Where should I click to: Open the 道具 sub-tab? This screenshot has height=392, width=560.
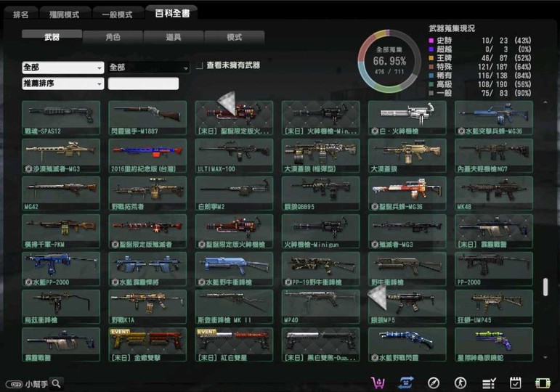pyautogui.click(x=174, y=37)
